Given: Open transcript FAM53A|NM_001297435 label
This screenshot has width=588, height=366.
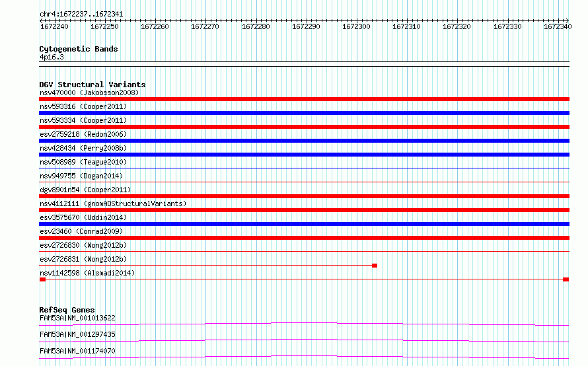Looking at the screenshot, I should tap(77, 334).
